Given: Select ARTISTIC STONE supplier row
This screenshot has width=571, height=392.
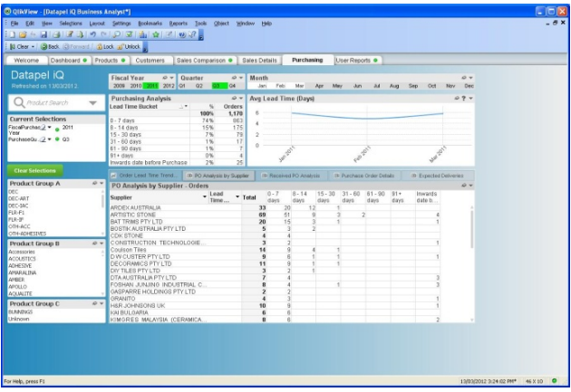Looking at the screenshot, I should [x=133, y=215].
